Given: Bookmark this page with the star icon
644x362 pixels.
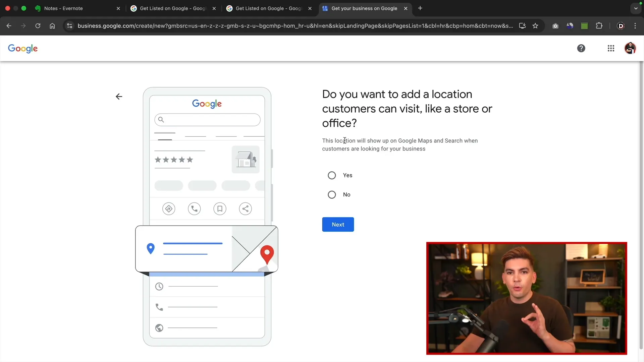Looking at the screenshot, I should tap(535, 26).
